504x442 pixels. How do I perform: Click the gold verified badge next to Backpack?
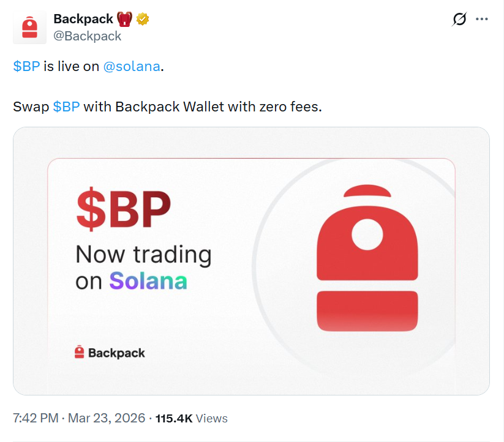coord(143,18)
